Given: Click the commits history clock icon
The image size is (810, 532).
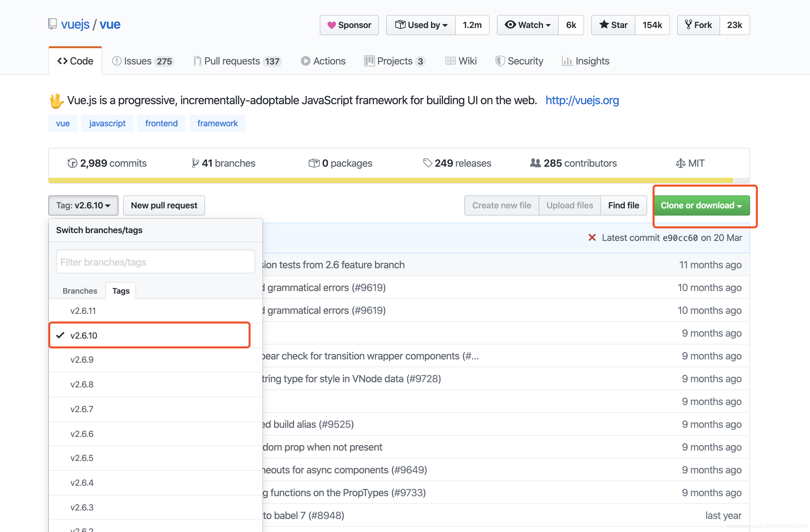Looking at the screenshot, I should [x=72, y=163].
